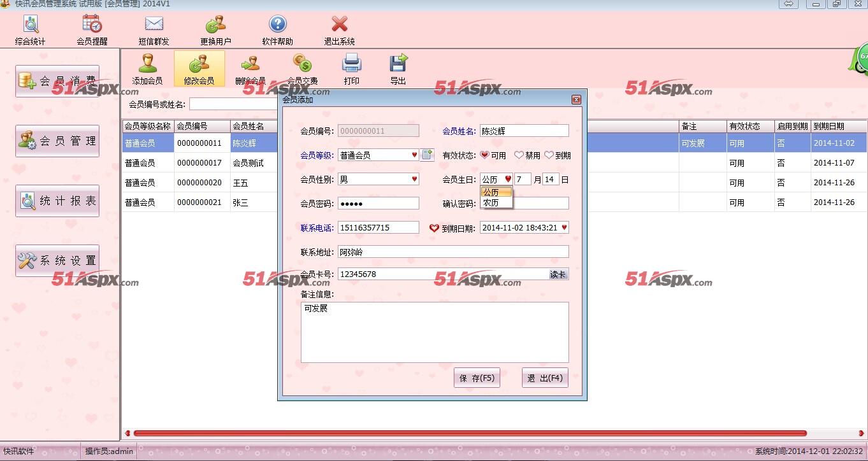Sort by 备注 column header
The height and width of the screenshot is (461, 868).
[x=703, y=126]
